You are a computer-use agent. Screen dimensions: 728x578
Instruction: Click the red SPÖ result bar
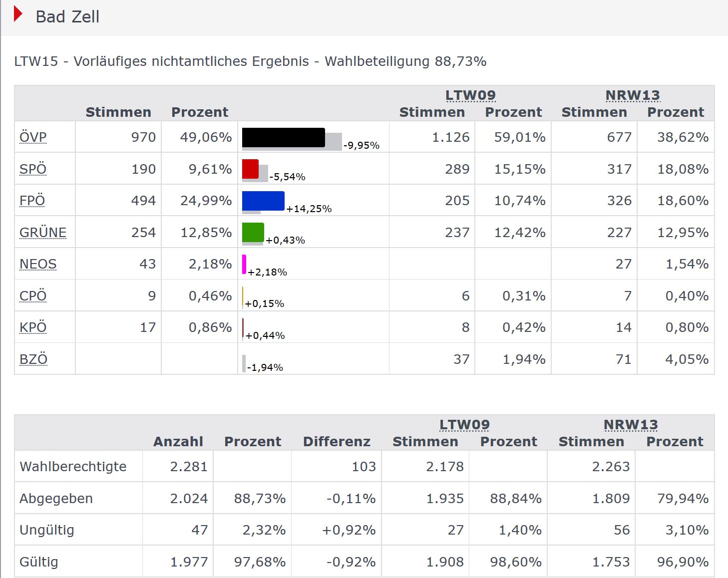[x=250, y=169]
